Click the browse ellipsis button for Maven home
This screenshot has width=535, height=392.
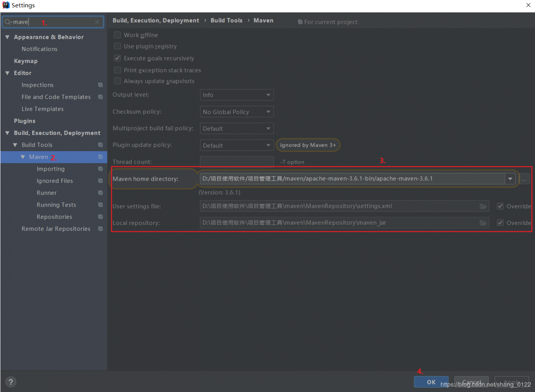(524, 179)
